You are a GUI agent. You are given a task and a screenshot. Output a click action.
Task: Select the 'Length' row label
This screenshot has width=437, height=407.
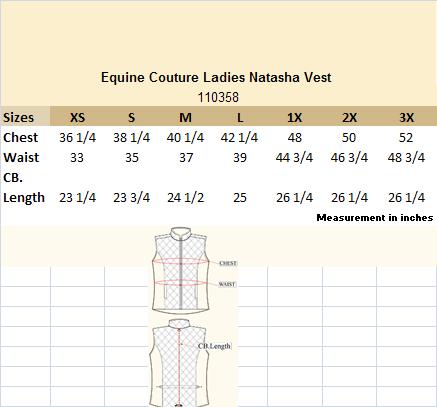pyautogui.click(x=24, y=198)
